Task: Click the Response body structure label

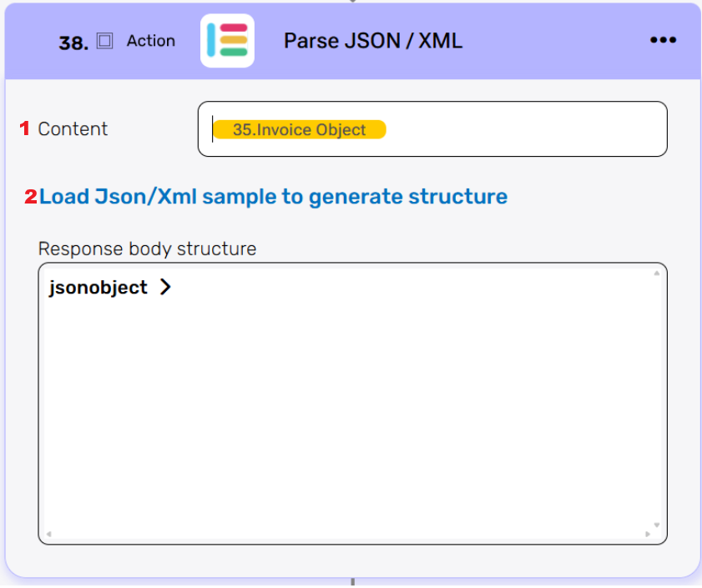Action: 147,249
